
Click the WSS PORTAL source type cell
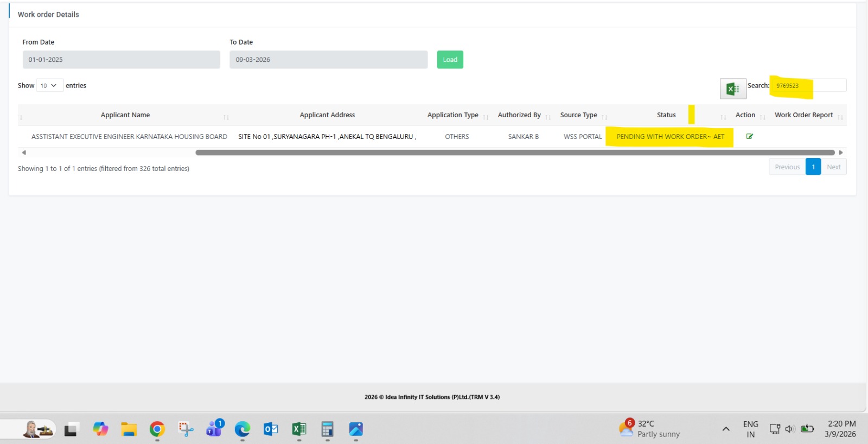point(583,137)
